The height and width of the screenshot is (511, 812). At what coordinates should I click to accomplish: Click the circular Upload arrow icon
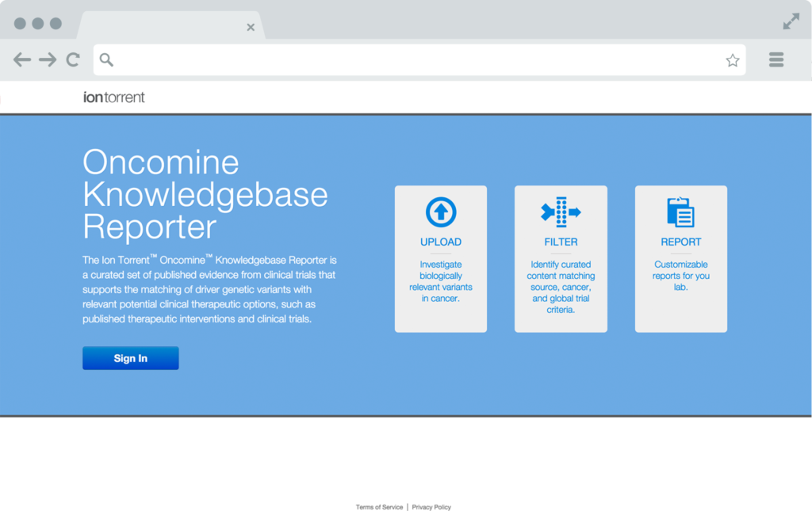click(x=441, y=212)
